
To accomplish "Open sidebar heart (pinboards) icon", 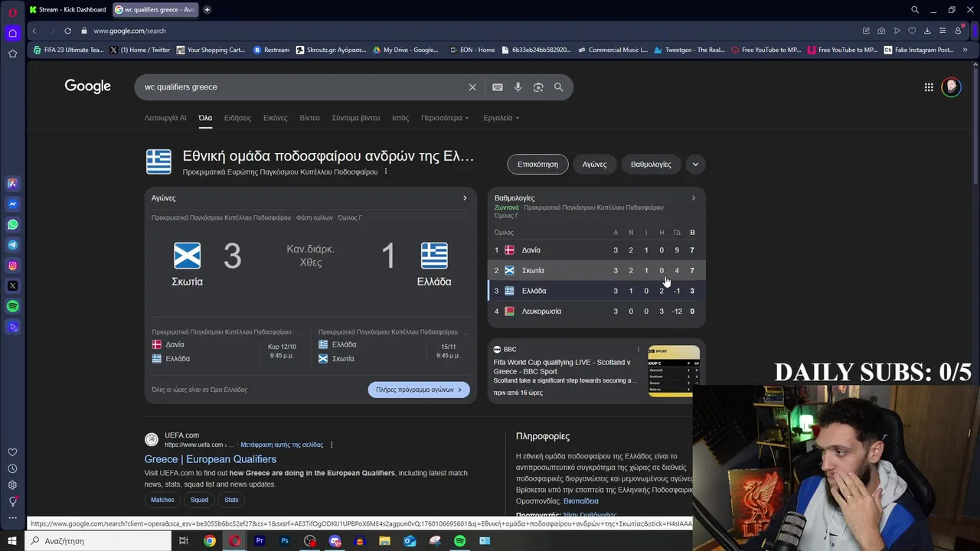I will pos(12,452).
